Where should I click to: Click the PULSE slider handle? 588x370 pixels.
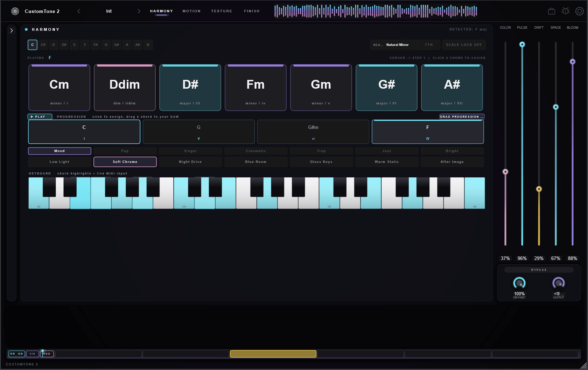[x=522, y=44]
